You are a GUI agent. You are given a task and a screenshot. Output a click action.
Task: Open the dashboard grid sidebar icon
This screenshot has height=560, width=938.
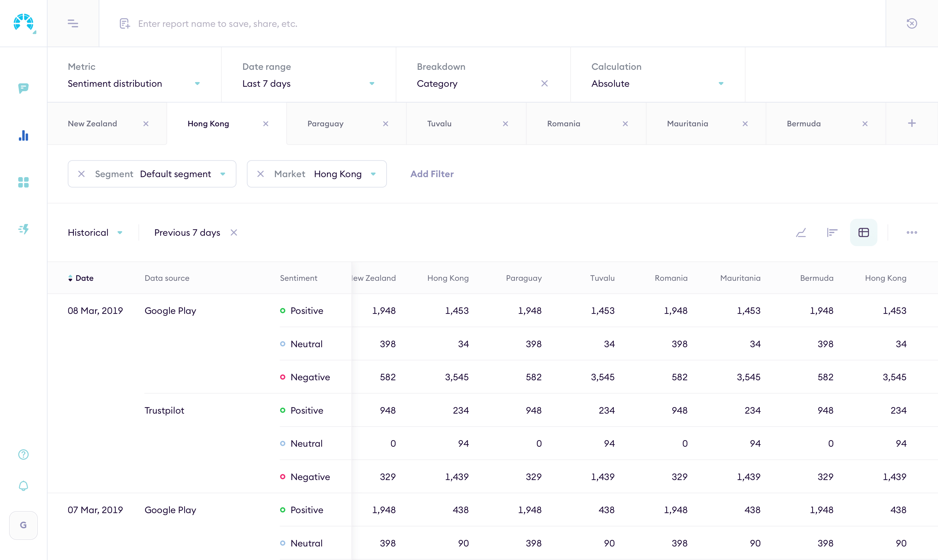[x=23, y=183]
